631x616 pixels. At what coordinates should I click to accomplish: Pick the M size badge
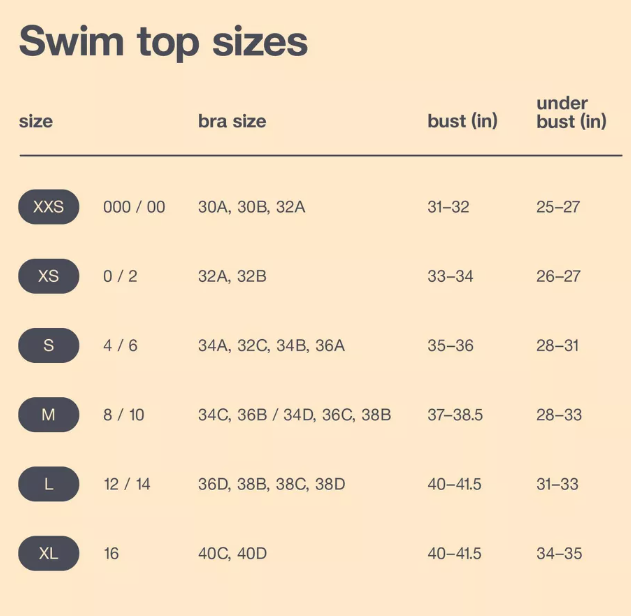48,415
